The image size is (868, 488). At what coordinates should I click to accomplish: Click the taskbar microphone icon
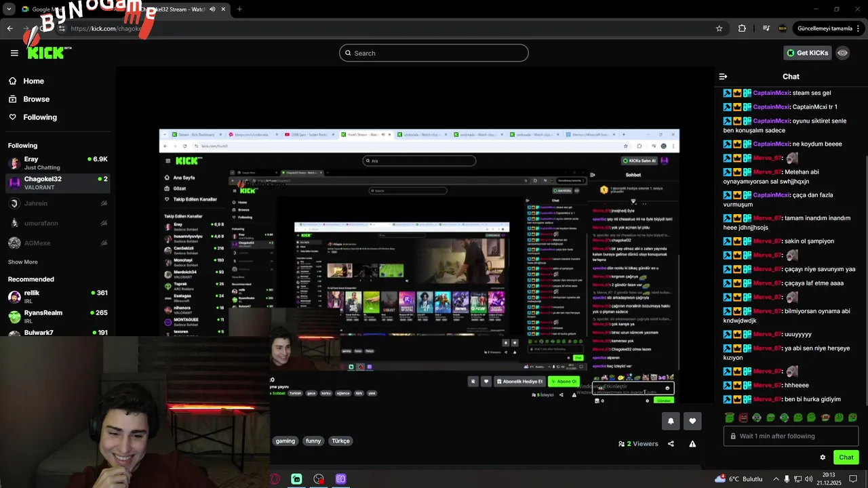click(787, 479)
